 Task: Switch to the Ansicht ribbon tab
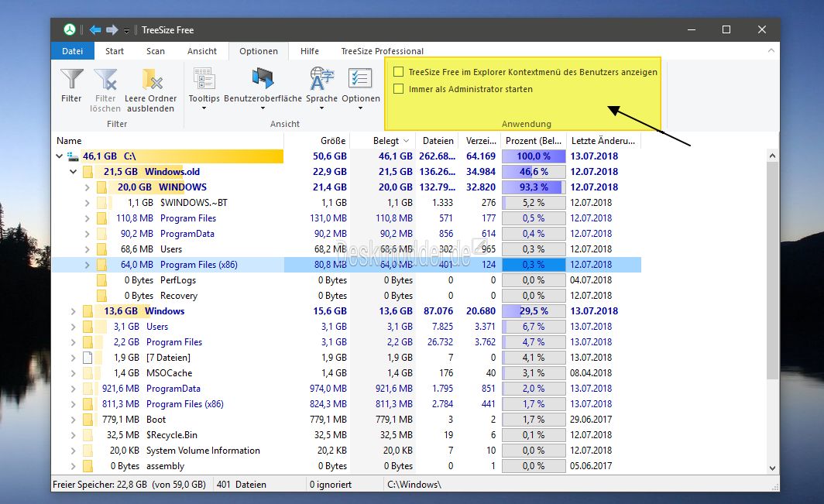[202, 51]
